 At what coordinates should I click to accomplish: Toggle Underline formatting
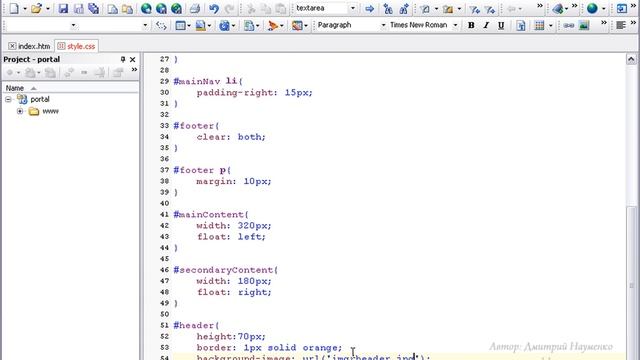[x=501, y=25]
